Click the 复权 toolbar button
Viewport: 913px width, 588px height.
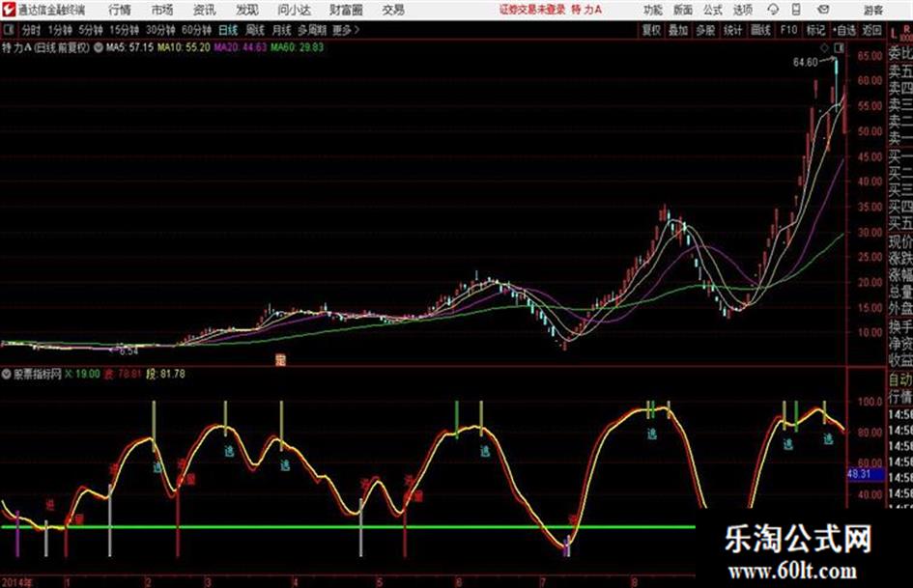point(651,30)
